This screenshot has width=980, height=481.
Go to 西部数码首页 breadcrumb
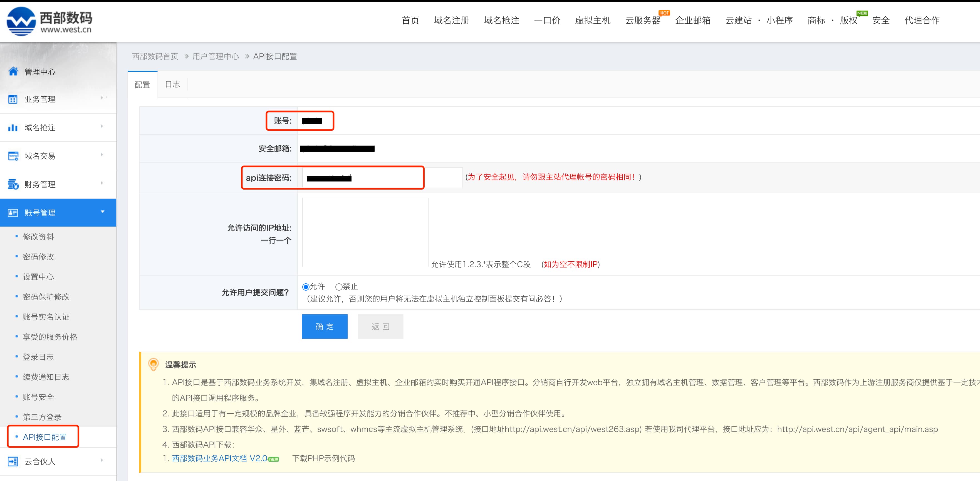pyautogui.click(x=155, y=56)
